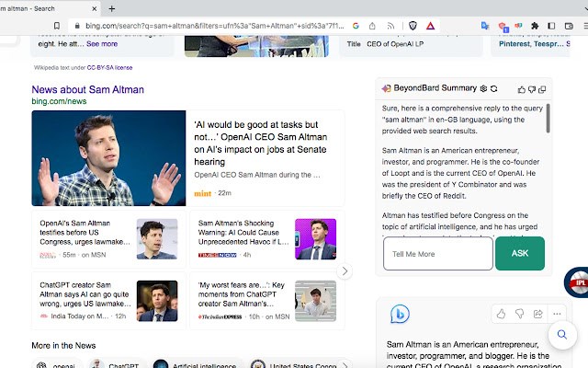Open the Brave Wallet icon
Screen dimensions: 588x368
coord(569,26)
